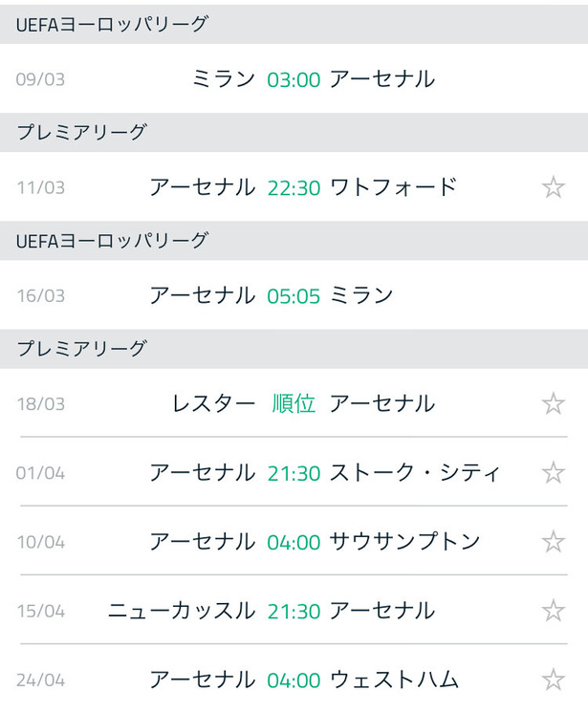Open the first プレミアリーグ section header
The width and height of the screenshot is (588, 712).
294,133
